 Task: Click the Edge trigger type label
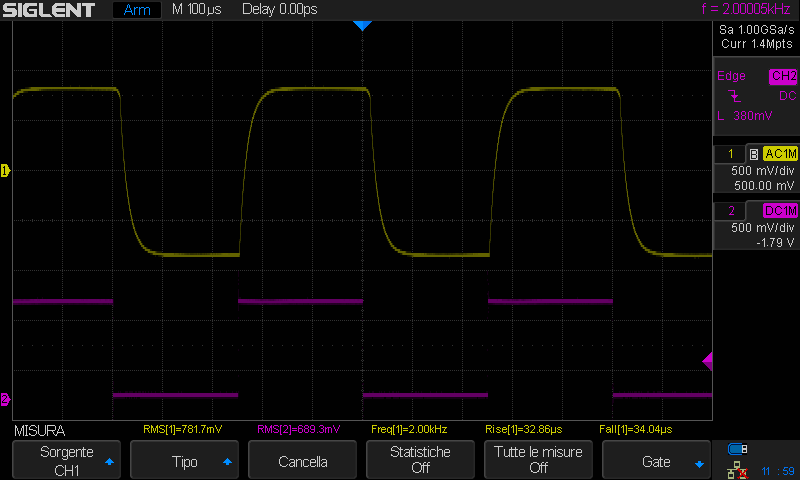(731, 76)
